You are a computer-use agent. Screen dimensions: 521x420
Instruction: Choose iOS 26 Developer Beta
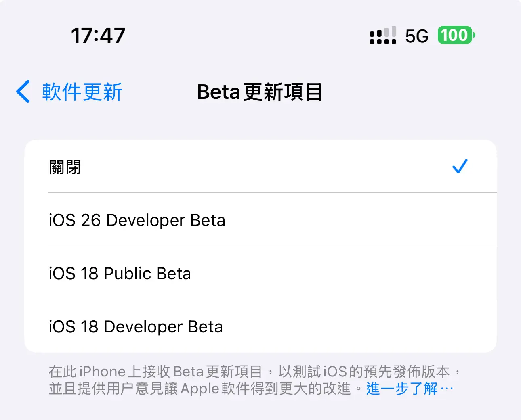260,220
